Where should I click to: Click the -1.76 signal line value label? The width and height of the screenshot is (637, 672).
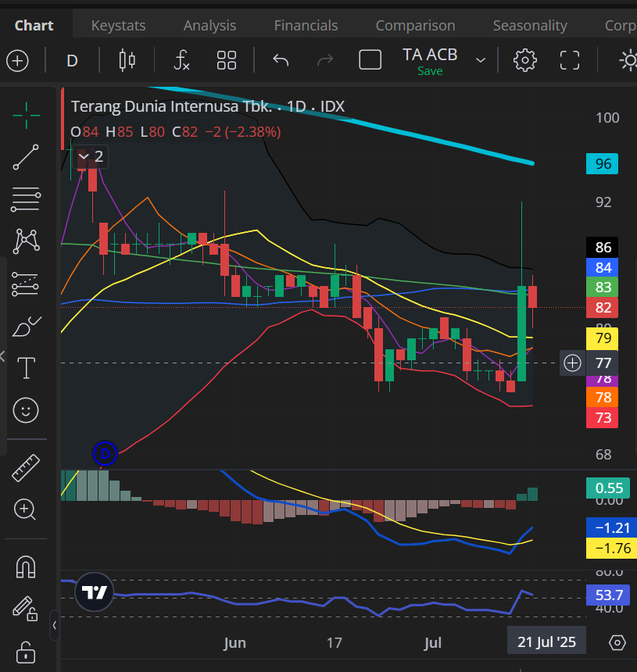[x=611, y=548]
